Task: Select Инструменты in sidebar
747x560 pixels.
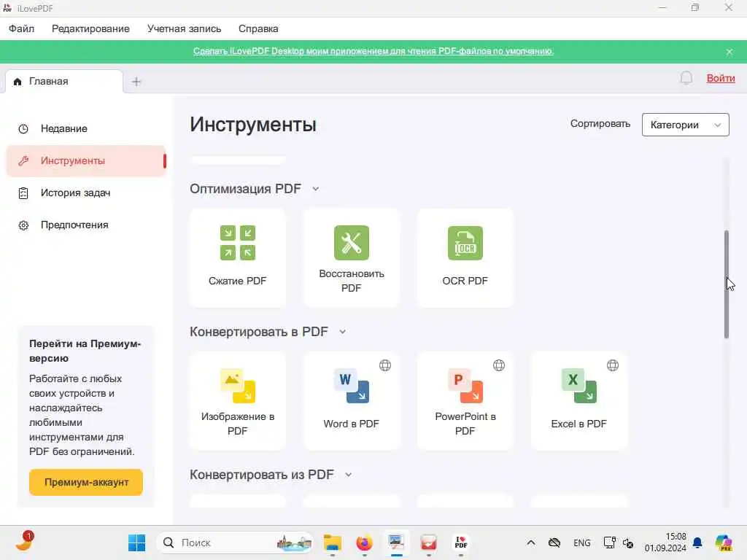Action: click(x=86, y=161)
